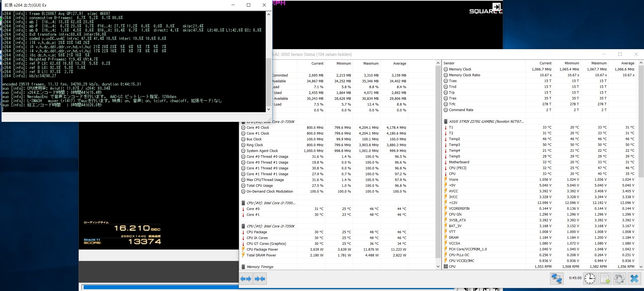Click right panel Average column header
The width and height of the screenshot is (644, 291).
[x=622, y=63]
